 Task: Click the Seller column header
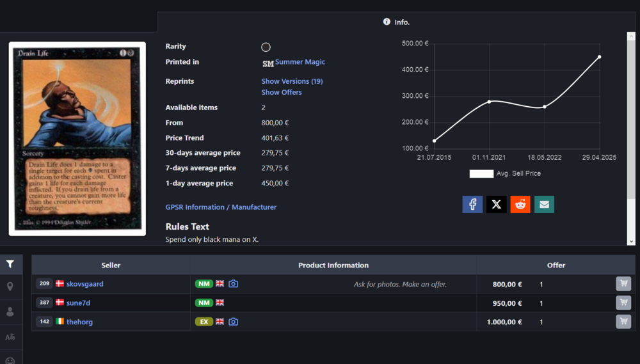coord(111,265)
